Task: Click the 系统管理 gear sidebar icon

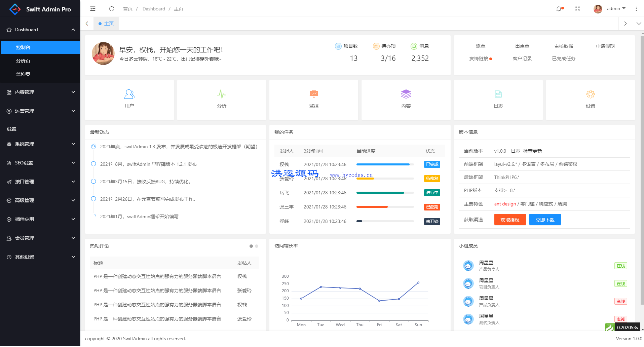Action: [x=9, y=144]
